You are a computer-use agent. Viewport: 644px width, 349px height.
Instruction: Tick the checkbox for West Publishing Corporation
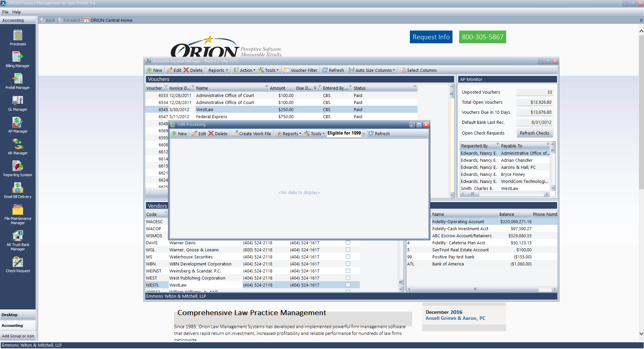(x=348, y=278)
